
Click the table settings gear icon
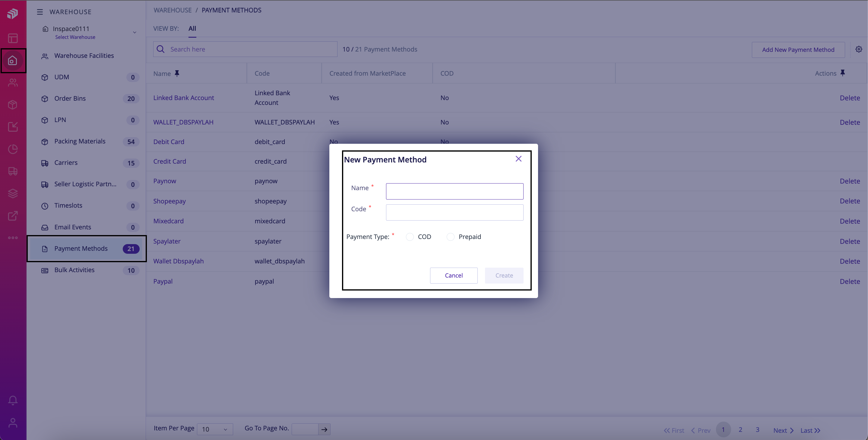859,49
